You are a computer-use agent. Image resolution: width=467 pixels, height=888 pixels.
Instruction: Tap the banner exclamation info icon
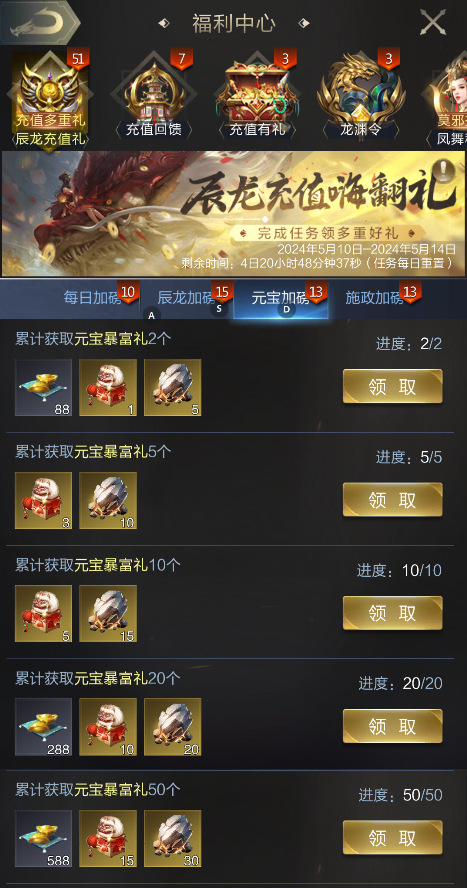tap(445, 169)
